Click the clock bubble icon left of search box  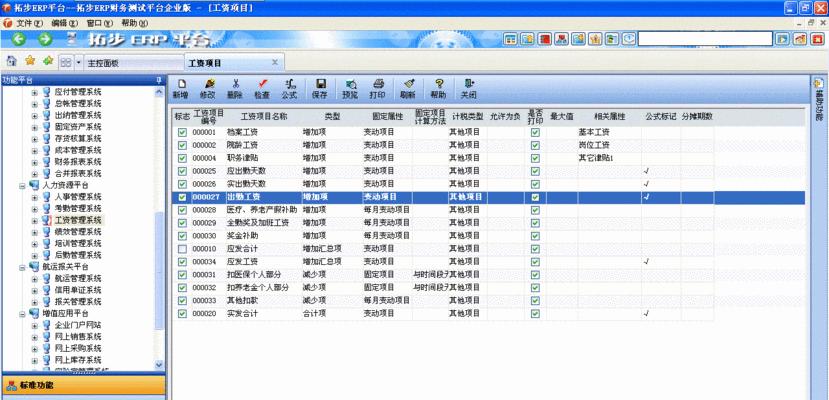click(x=629, y=39)
